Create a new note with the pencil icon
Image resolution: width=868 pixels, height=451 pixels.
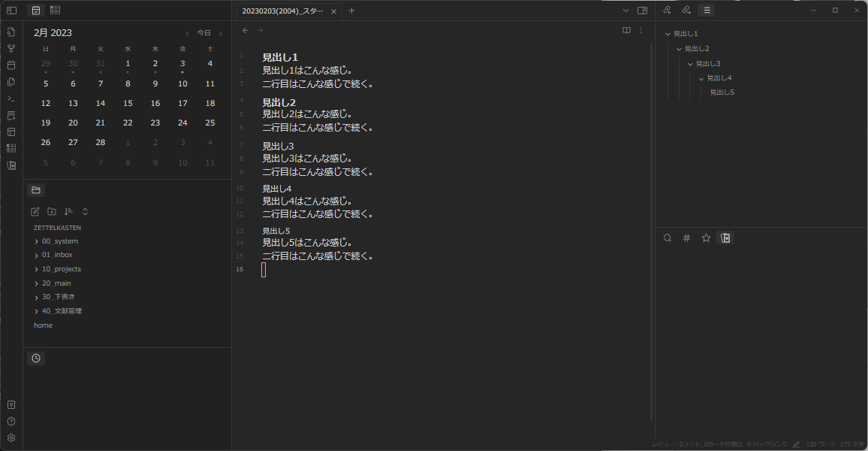point(35,211)
